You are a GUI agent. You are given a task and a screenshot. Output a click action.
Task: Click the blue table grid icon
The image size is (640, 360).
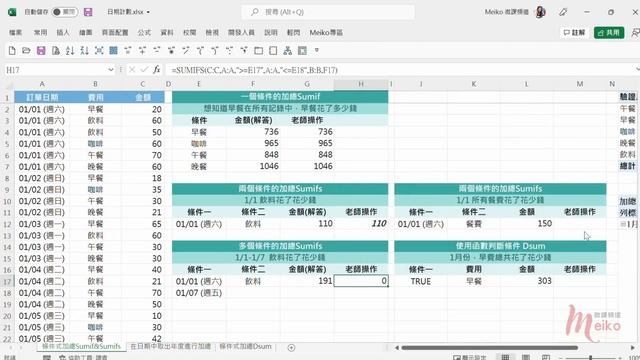(x=113, y=51)
